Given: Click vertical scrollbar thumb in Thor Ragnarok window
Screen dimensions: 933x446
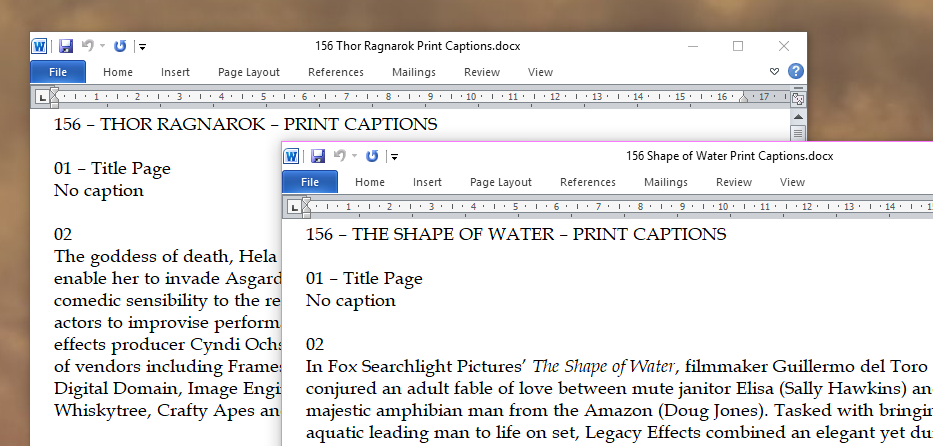Looking at the screenshot, I should click(x=799, y=133).
